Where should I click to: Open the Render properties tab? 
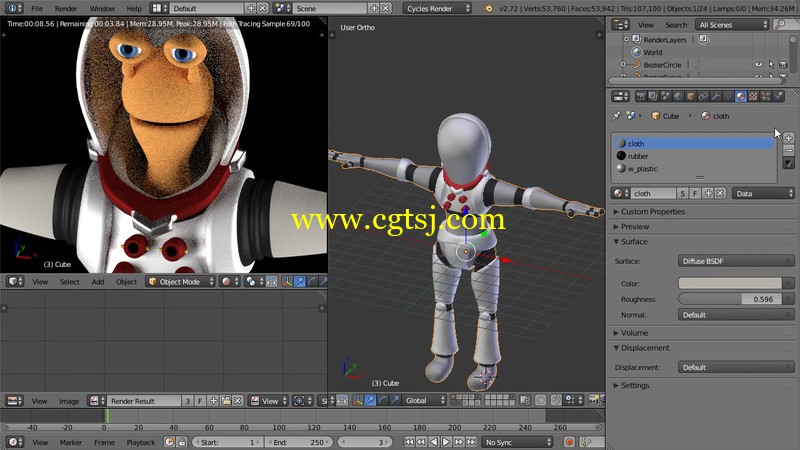tap(641, 96)
